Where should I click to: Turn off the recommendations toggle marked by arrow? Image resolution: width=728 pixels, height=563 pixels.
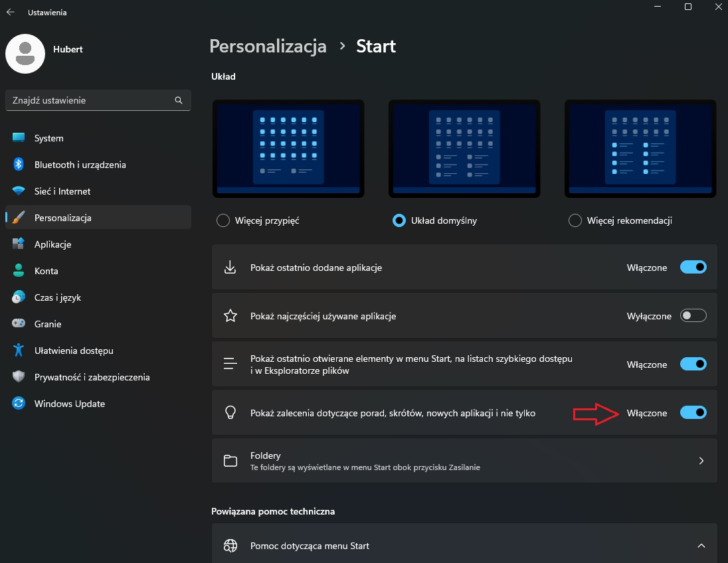pos(693,412)
